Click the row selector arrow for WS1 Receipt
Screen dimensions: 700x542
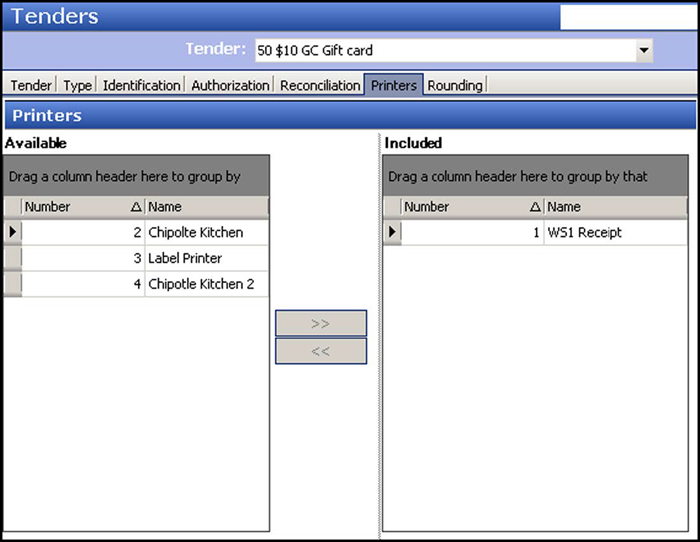392,232
